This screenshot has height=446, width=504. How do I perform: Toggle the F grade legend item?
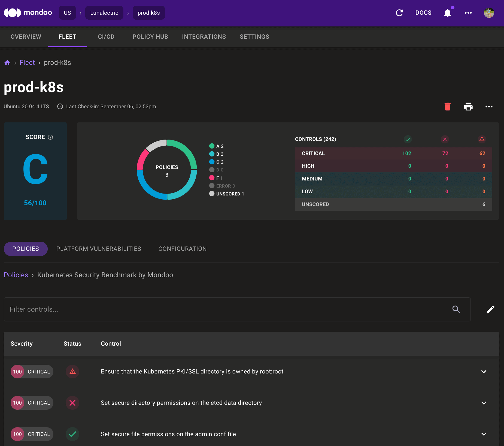(216, 178)
